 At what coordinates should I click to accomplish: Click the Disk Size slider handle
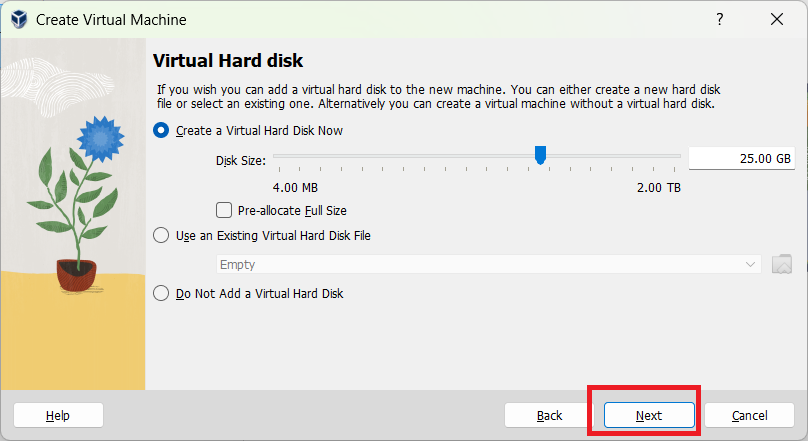point(540,155)
